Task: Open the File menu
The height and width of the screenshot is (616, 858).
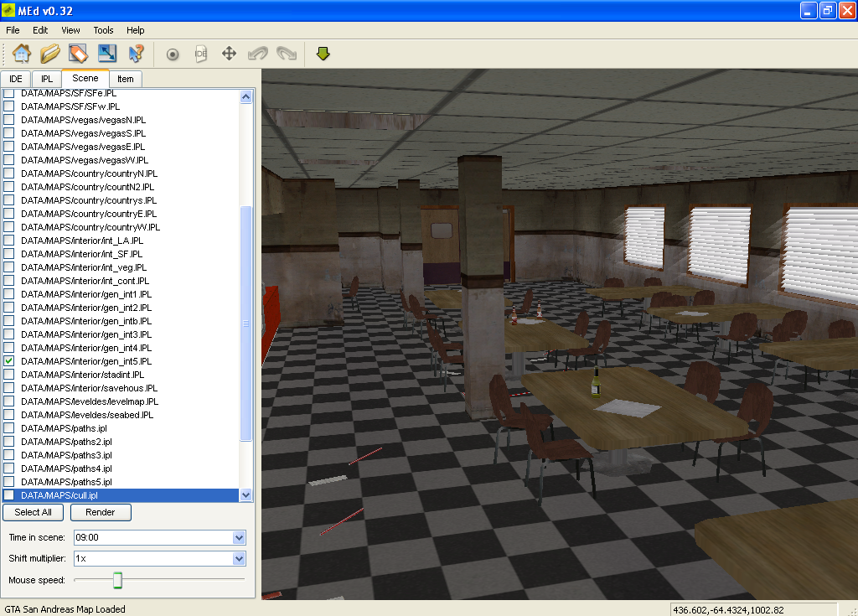Action: tap(13, 30)
